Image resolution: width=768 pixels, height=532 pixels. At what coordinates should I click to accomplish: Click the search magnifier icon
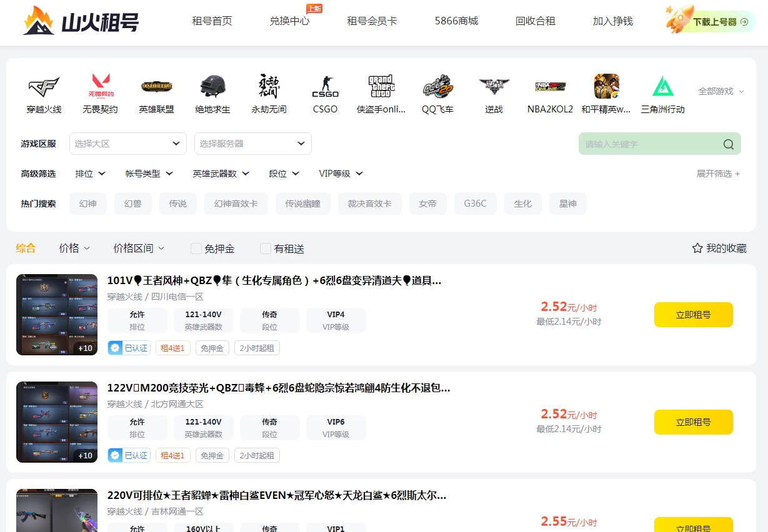(x=728, y=144)
